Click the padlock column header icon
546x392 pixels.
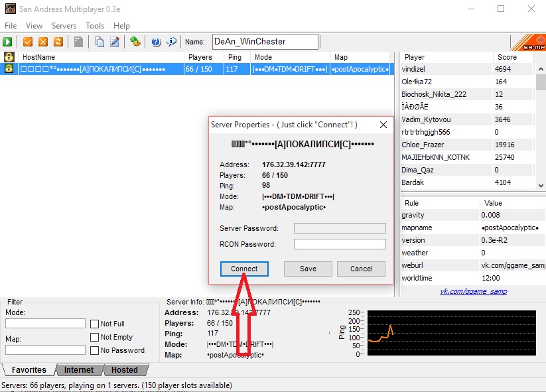9,57
